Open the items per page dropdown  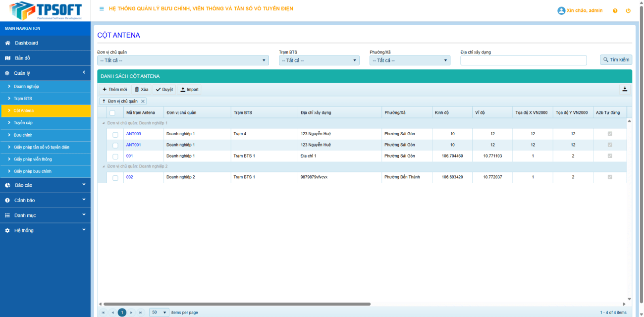159,313
